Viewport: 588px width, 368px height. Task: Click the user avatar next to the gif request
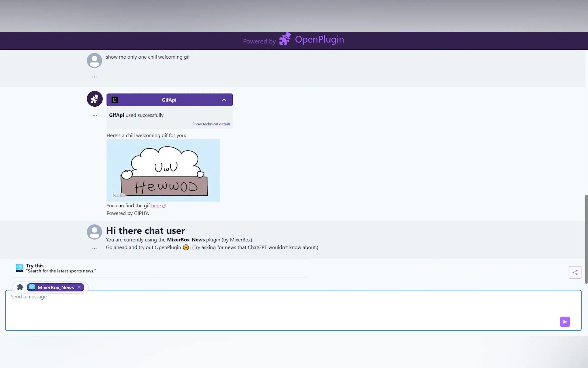coord(94,60)
